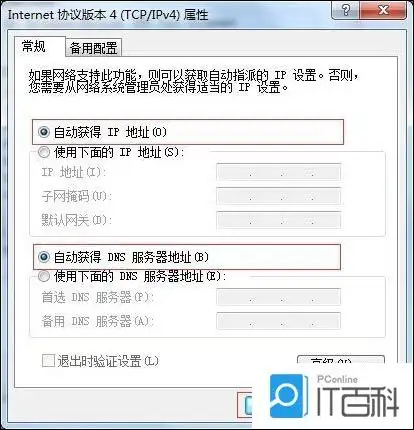Open the 高级 advanced settings button

(341, 360)
